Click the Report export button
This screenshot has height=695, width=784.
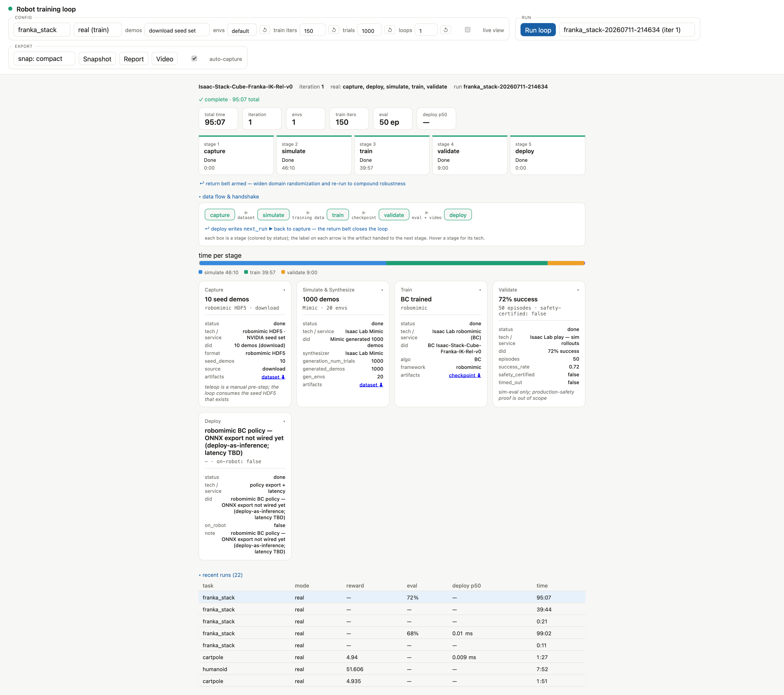point(134,59)
